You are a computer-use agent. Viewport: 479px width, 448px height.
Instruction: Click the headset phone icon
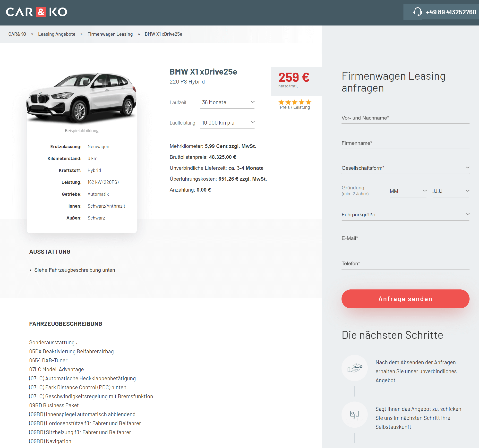click(418, 12)
